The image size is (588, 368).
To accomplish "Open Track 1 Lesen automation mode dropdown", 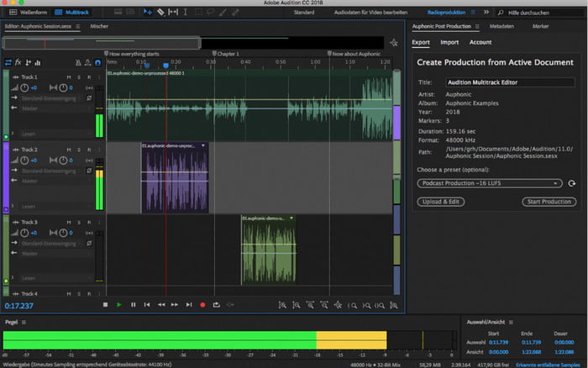I will point(56,134).
